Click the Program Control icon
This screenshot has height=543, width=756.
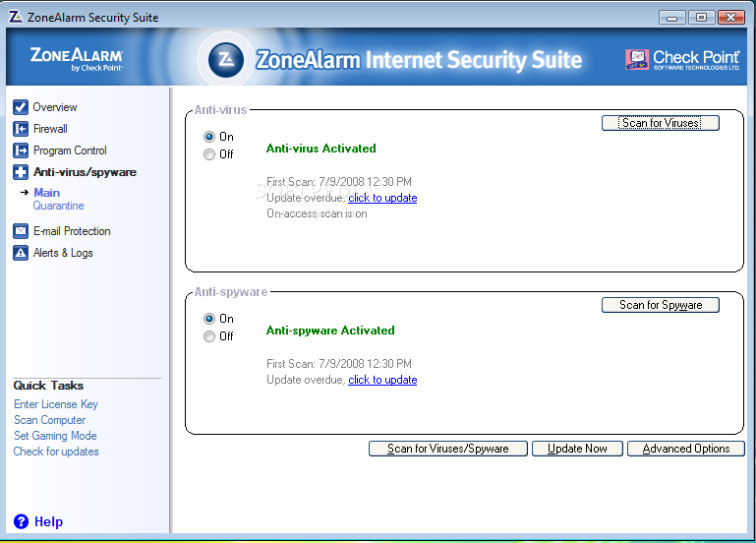click(x=21, y=151)
